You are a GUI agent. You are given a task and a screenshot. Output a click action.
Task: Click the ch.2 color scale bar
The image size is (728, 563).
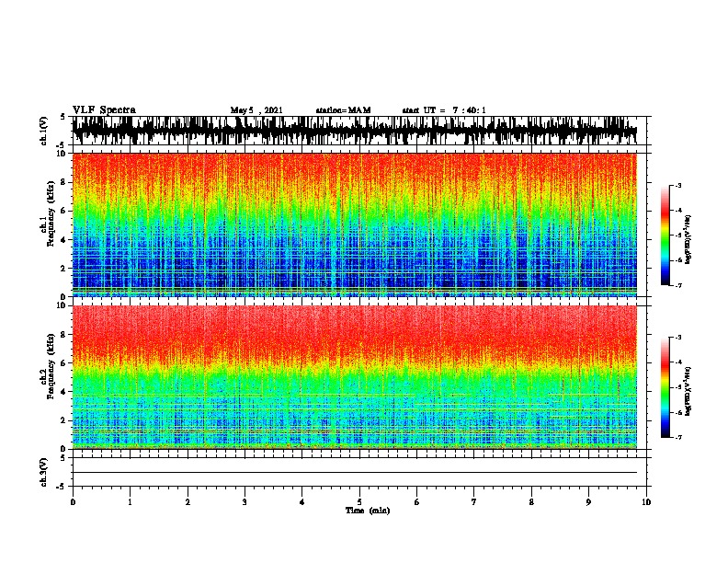click(x=665, y=387)
